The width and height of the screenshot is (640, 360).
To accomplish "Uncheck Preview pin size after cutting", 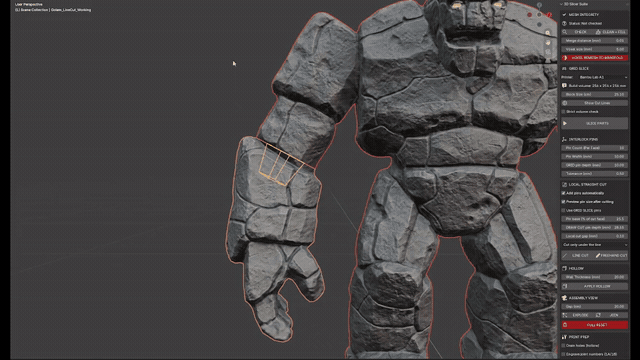I will [x=564, y=202].
